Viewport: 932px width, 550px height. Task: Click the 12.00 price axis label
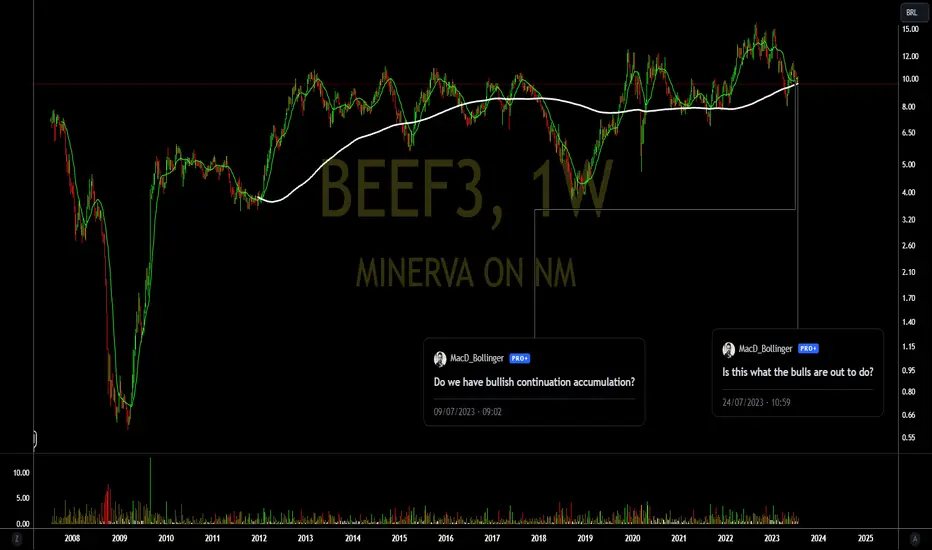[910, 56]
